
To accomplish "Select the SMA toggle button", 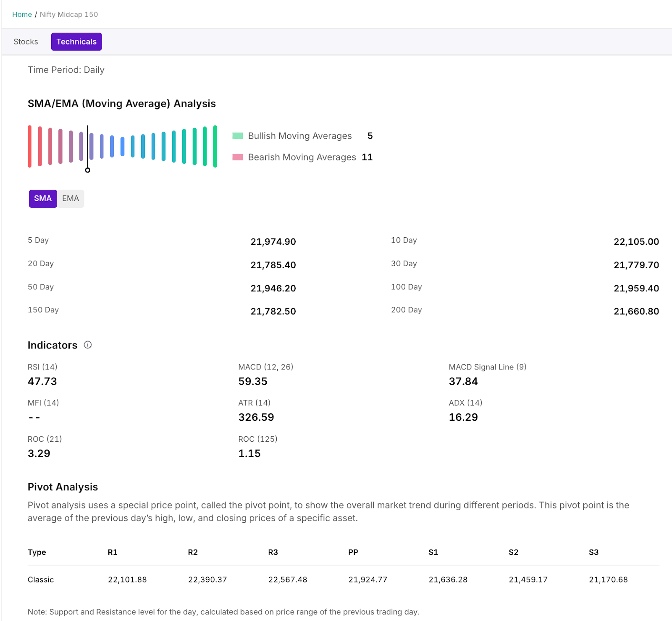I will [43, 199].
